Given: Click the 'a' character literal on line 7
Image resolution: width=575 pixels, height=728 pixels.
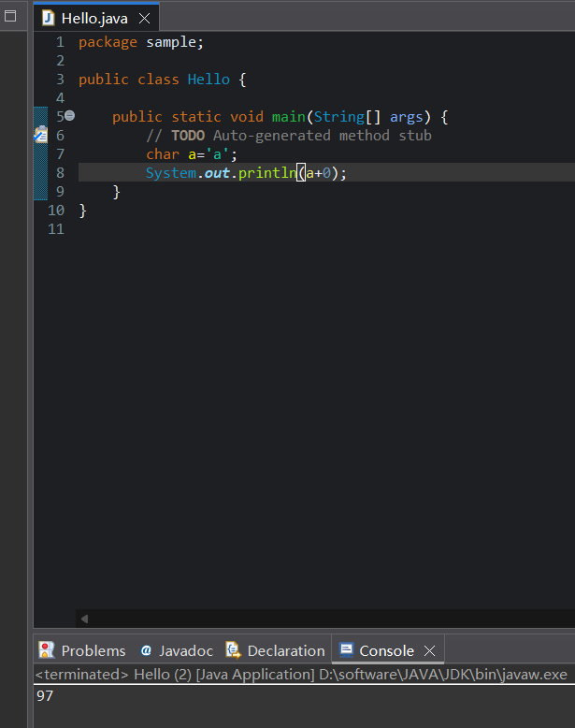Looking at the screenshot, I should (217, 154).
